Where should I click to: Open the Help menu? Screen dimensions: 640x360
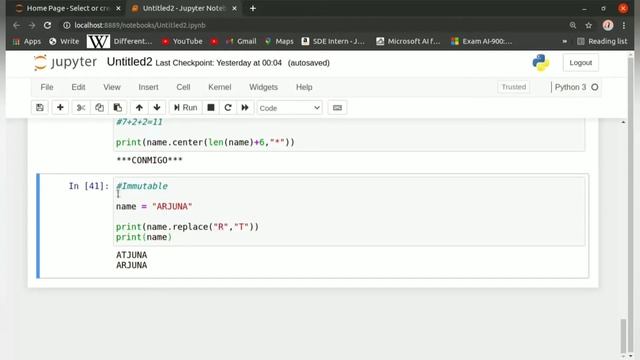(x=304, y=87)
